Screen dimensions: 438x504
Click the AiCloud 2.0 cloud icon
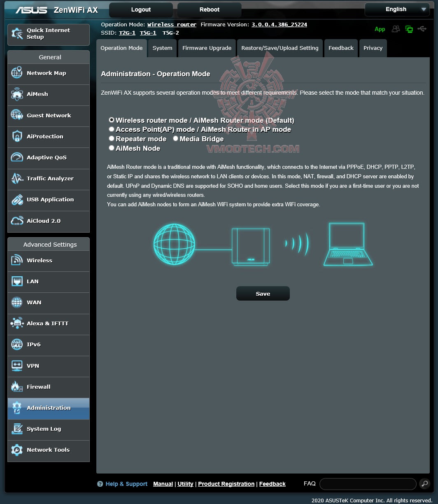pos(17,221)
